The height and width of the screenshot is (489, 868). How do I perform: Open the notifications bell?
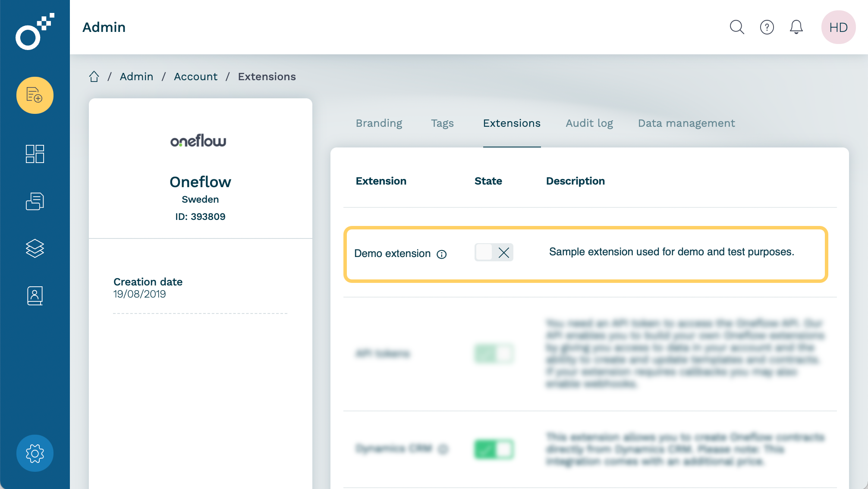pos(796,27)
